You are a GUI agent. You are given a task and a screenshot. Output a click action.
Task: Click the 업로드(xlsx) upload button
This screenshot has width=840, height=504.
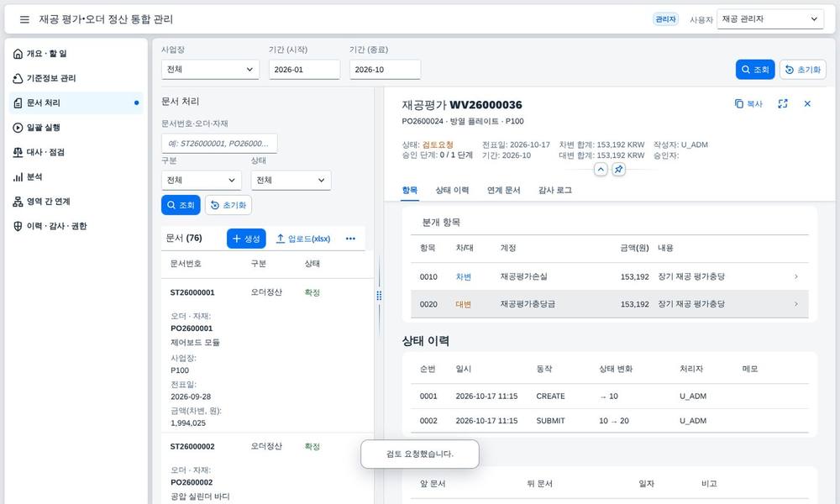(302, 239)
